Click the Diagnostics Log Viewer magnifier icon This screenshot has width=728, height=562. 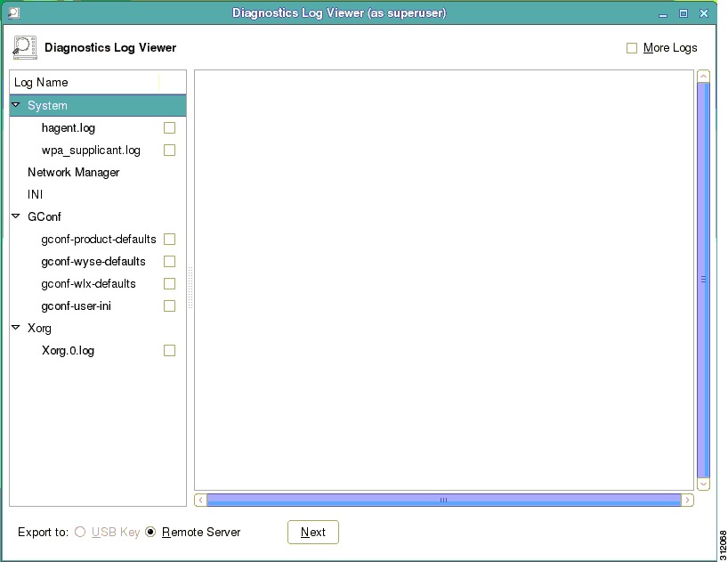click(x=25, y=47)
